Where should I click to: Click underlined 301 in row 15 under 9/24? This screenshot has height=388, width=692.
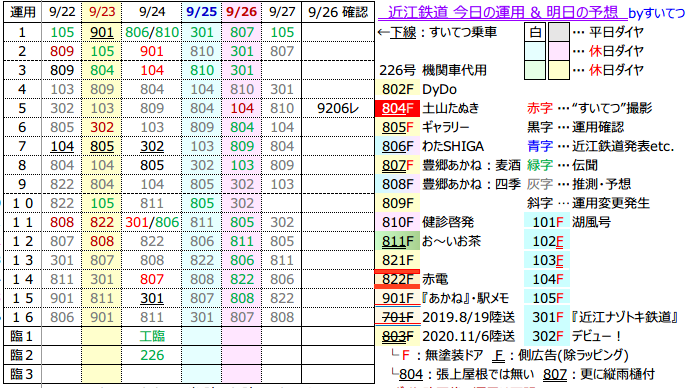(152, 298)
